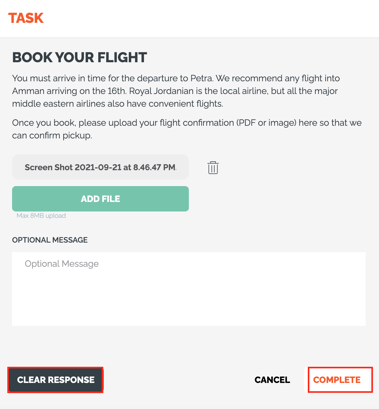Remove the attached Screen Shot file

(x=213, y=168)
